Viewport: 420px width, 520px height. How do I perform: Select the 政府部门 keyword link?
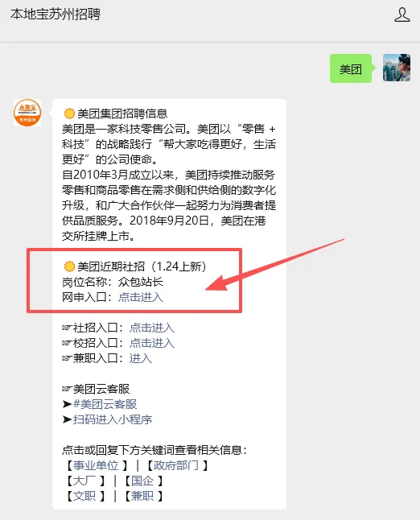(175, 465)
